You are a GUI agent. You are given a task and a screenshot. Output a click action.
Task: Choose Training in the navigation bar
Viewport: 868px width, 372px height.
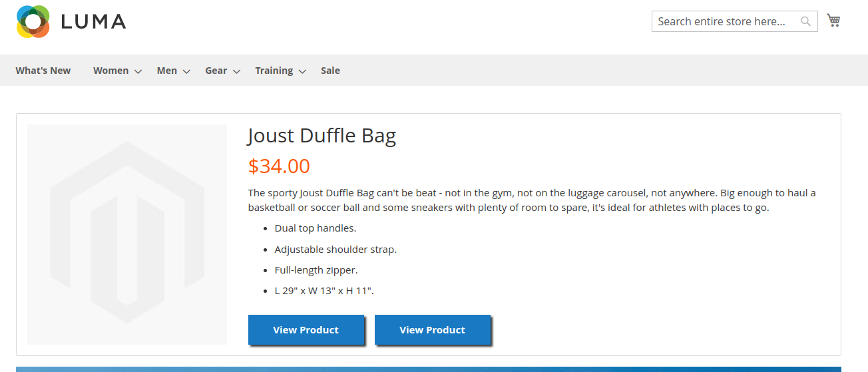tap(274, 71)
